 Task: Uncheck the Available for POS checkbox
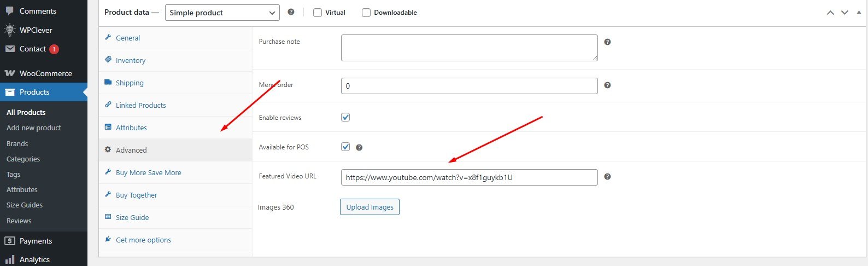click(x=345, y=147)
